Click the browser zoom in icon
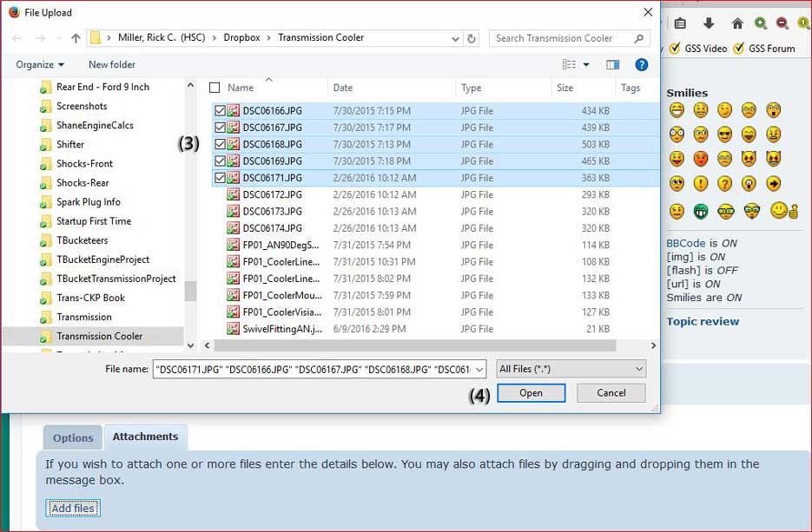812x532 pixels. (x=760, y=23)
